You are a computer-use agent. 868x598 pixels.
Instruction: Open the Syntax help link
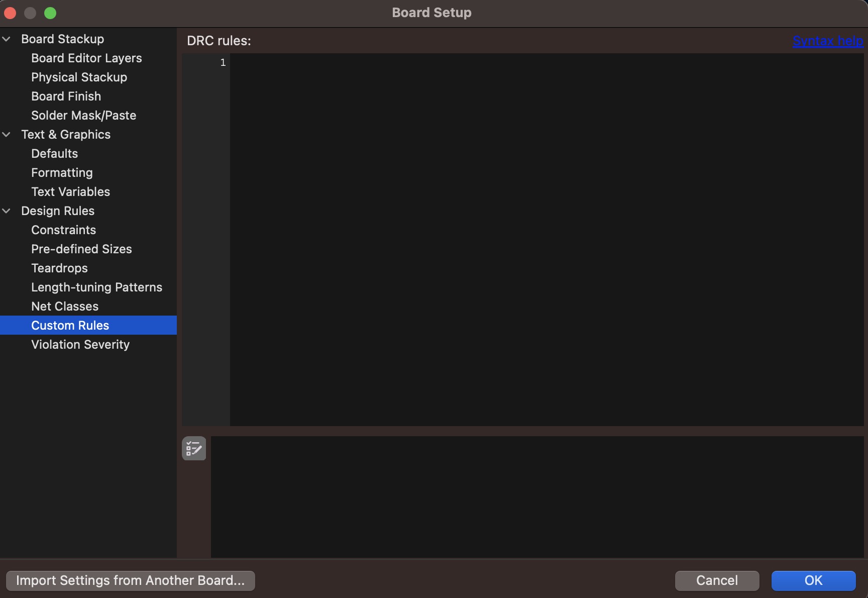pos(828,41)
